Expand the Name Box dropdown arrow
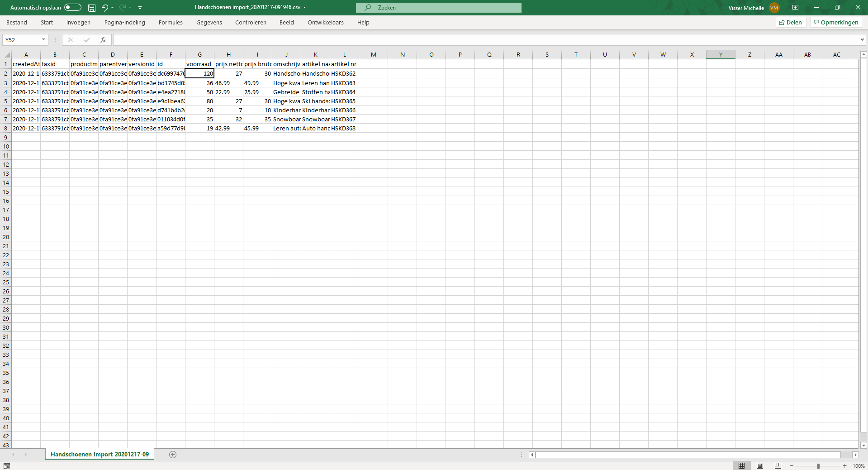The width and height of the screenshot is (868, 470). click(x=43, y=40)
